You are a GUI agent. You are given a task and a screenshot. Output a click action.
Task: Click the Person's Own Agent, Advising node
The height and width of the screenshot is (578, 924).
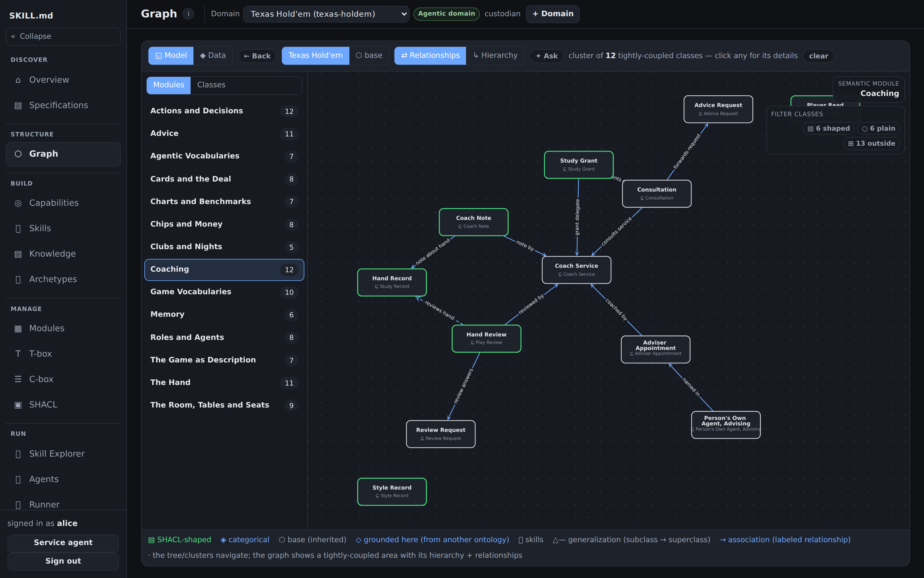tap(725, 425)
